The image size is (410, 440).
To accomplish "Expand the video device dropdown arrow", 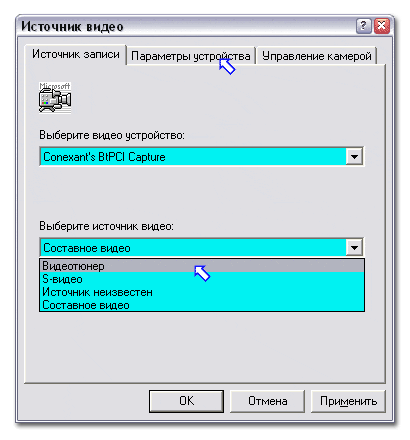I will [x=354, y=156].
